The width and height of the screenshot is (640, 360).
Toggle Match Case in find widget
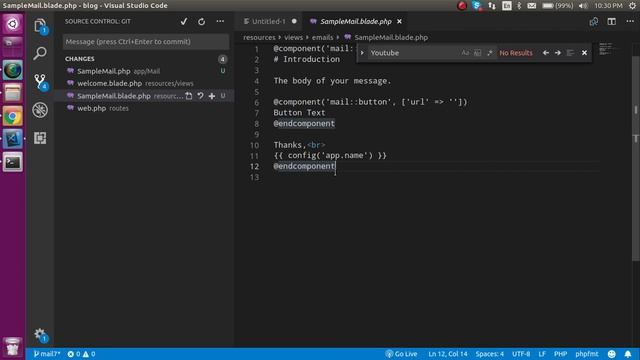(x=465, y=53)
